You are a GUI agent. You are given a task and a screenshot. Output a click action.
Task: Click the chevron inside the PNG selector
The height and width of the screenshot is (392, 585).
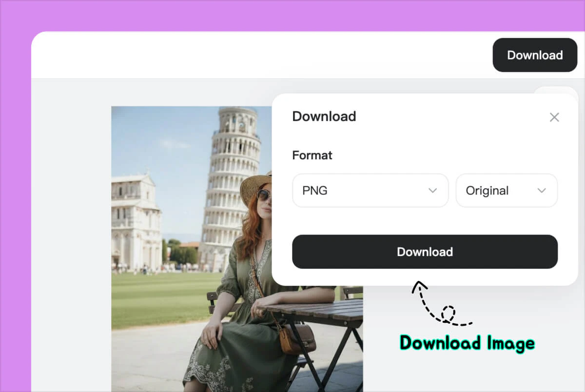(433, 191)
